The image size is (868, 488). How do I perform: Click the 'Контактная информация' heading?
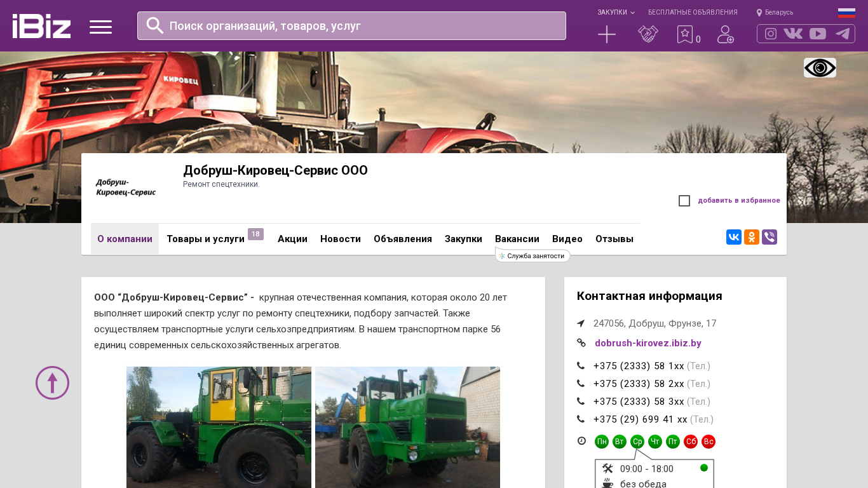pyautogui.click(x=649, y=296)
